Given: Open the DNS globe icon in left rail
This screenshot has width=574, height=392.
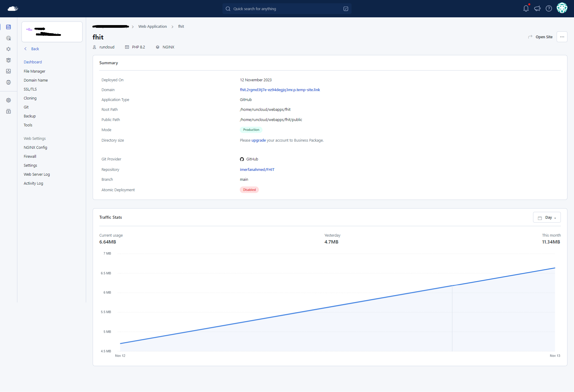Looking at the screenshot, I should tap(8, 82).
